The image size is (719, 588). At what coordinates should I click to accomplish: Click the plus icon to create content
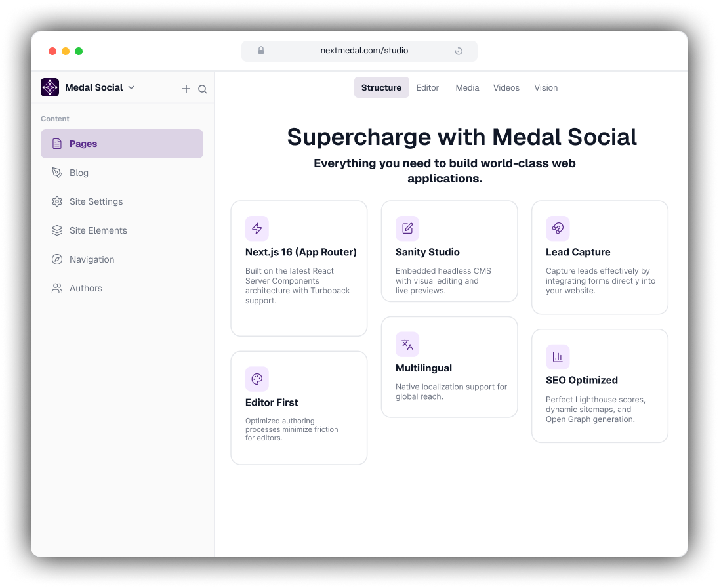186,89
